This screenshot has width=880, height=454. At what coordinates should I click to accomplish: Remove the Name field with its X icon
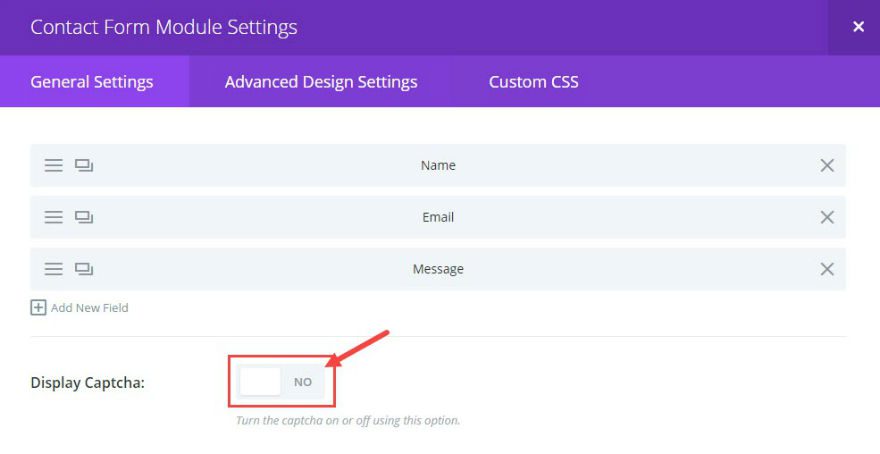[x=827, y=165]
